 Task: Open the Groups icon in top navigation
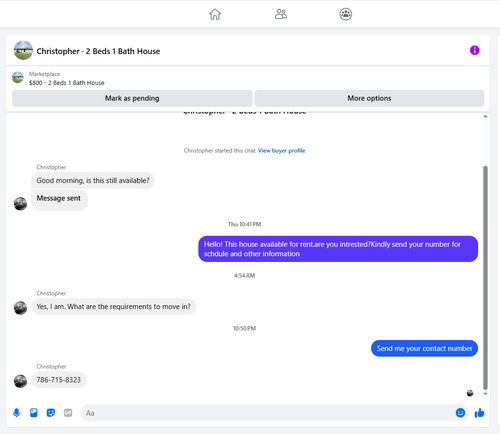(x=346, y=14)
